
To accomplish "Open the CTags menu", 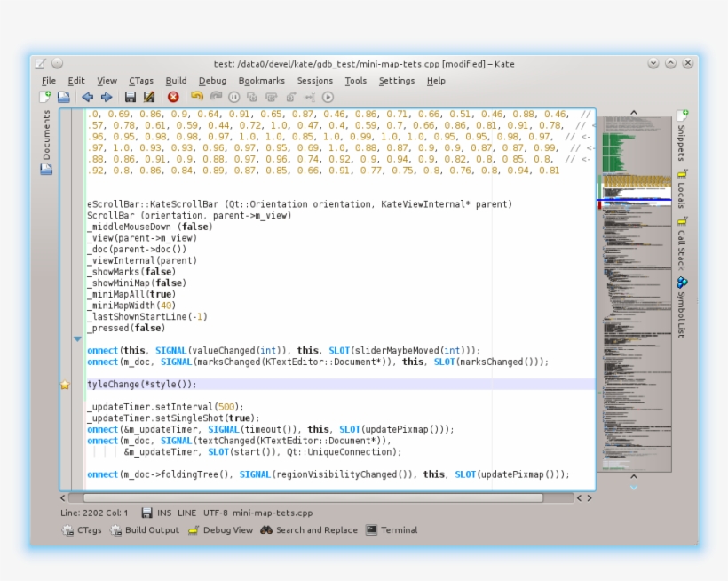I will tap(140, 81).
